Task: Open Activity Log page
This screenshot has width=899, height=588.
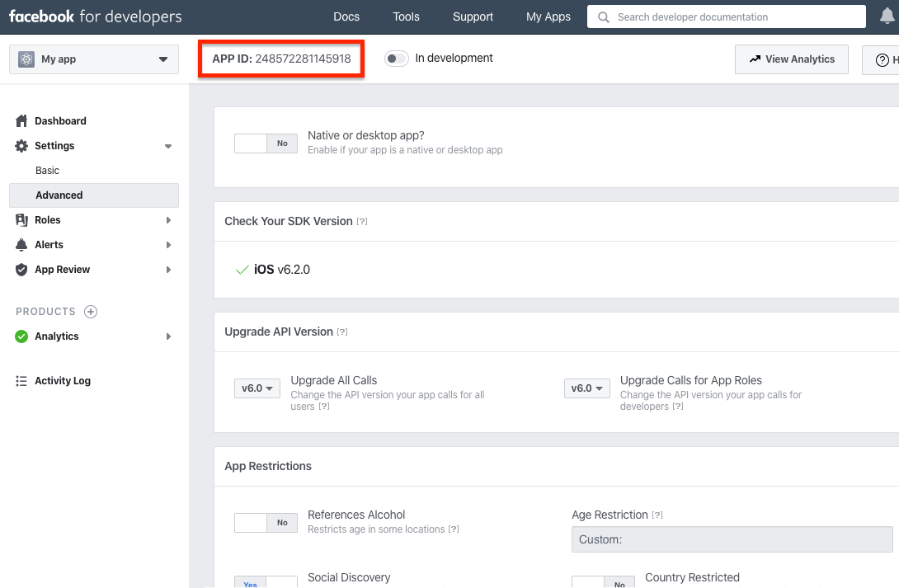Action: pyautogui.click(x=63, y=380)
